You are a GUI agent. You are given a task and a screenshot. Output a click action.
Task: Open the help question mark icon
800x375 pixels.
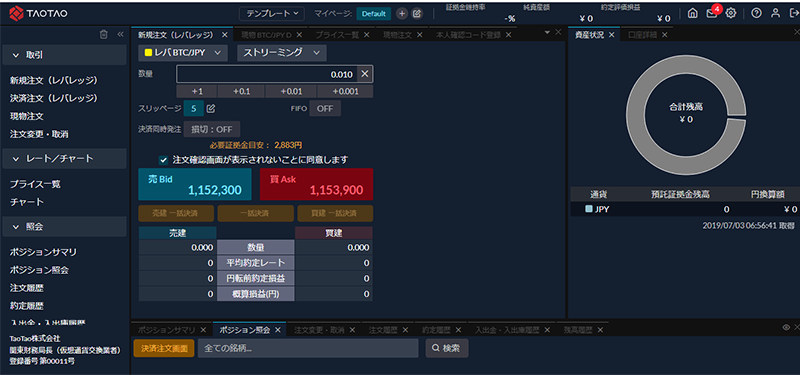(x=756, y=14)
